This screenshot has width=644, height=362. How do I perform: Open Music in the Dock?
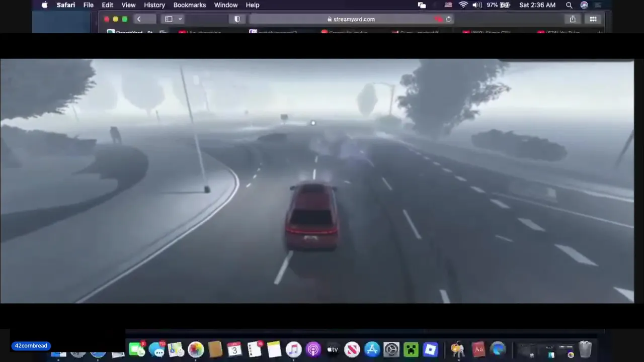click(x=293, y=349)
